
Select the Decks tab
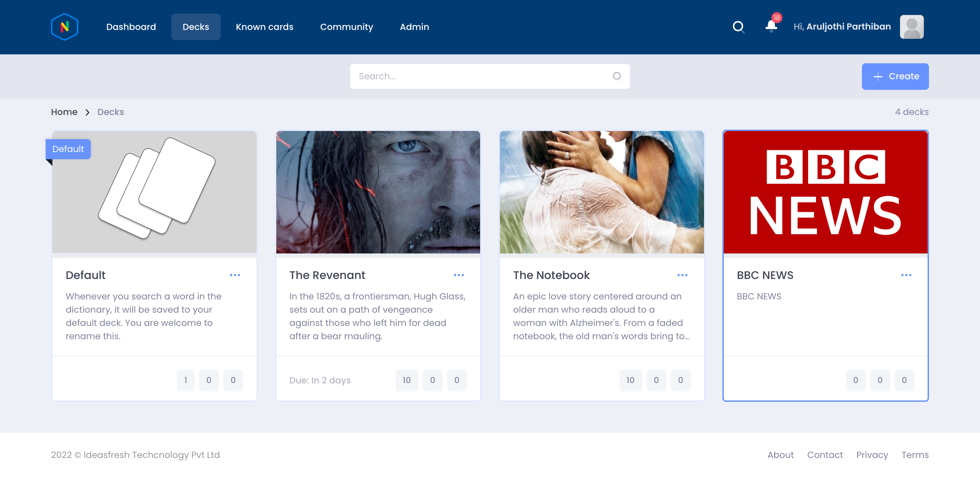point(196,27)
